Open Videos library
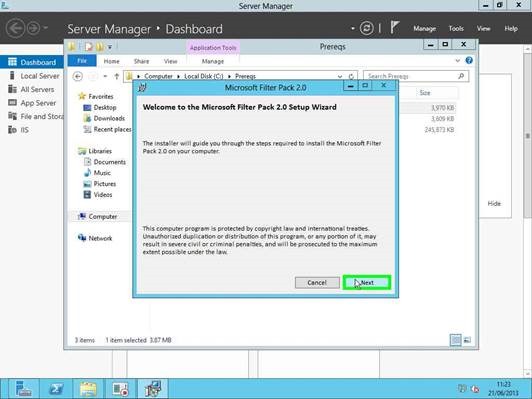The width and height of the screenshot is (532, 399). [103, 195]
